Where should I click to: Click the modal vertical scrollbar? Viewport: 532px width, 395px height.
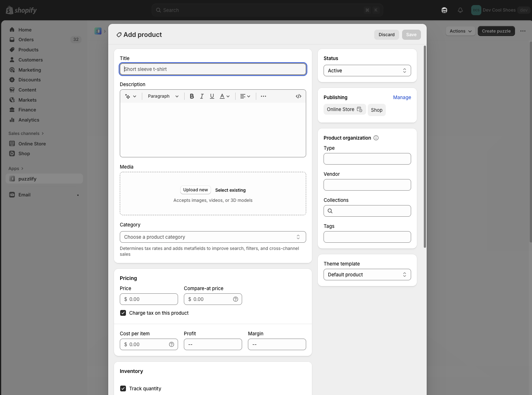(x=425, y=146)
